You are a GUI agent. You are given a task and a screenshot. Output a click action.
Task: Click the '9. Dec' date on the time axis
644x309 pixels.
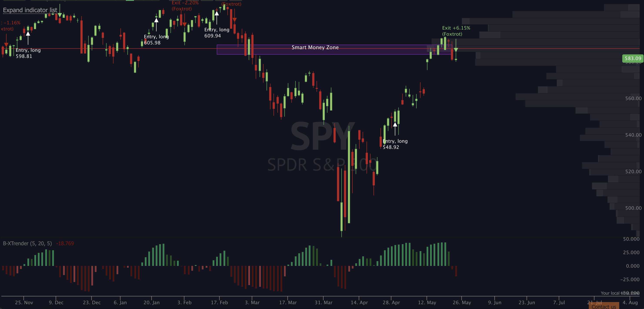[x=56, y=302]
